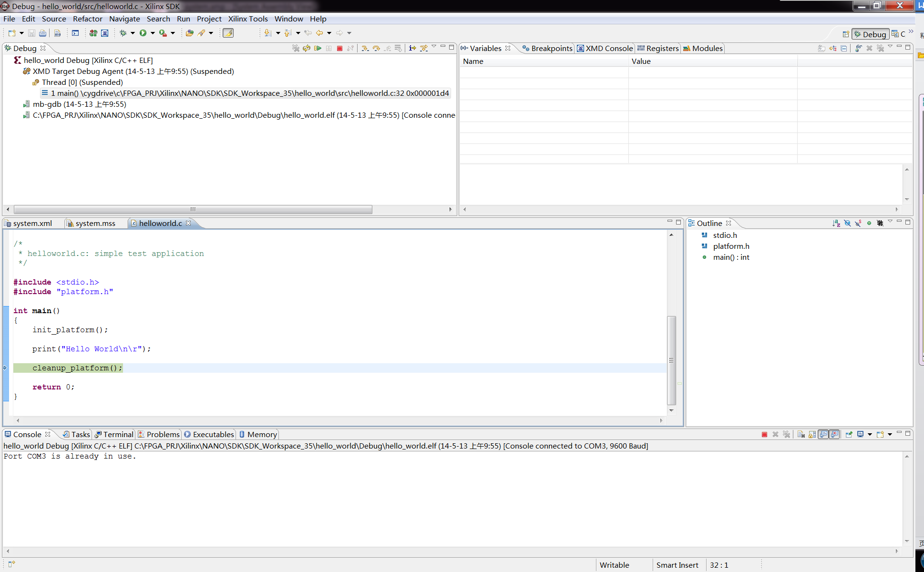Open the New file dropdown arrow
The width and height of the screenshot is (924, 572).
[21, 33]
